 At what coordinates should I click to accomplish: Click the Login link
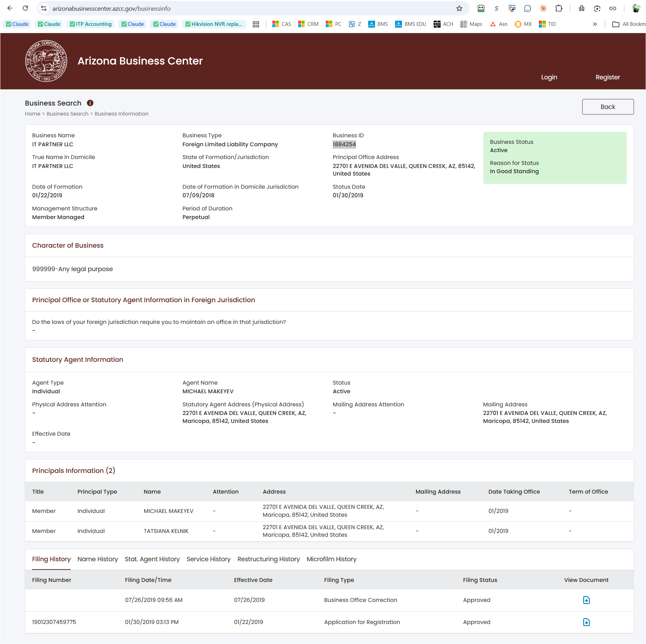coord(549,77)
